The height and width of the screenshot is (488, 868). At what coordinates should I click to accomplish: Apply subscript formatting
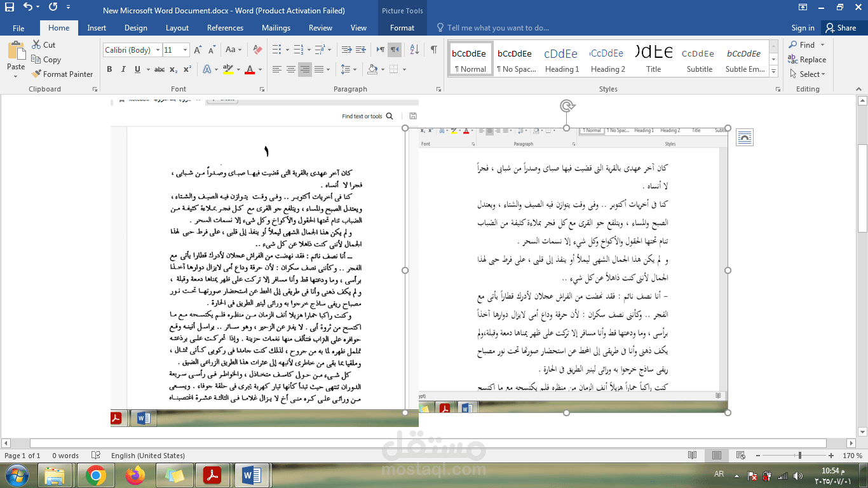[x=174, y=69]
